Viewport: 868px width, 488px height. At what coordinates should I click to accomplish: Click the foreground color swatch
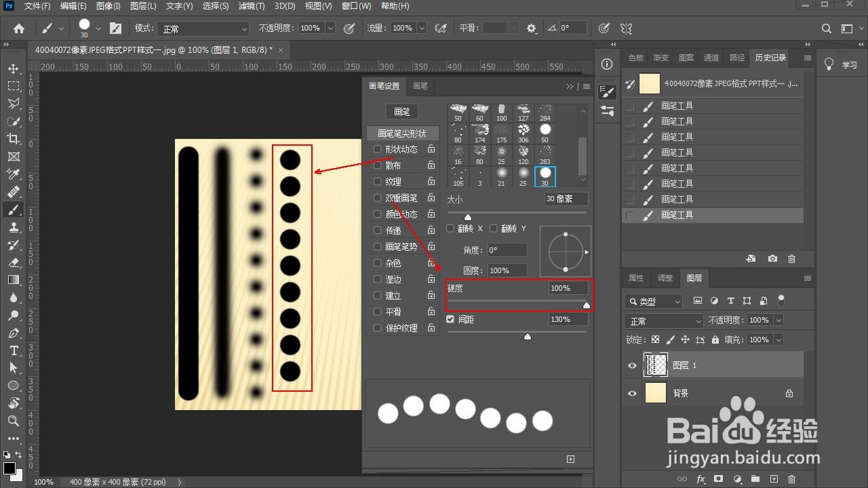click(9, 468)
